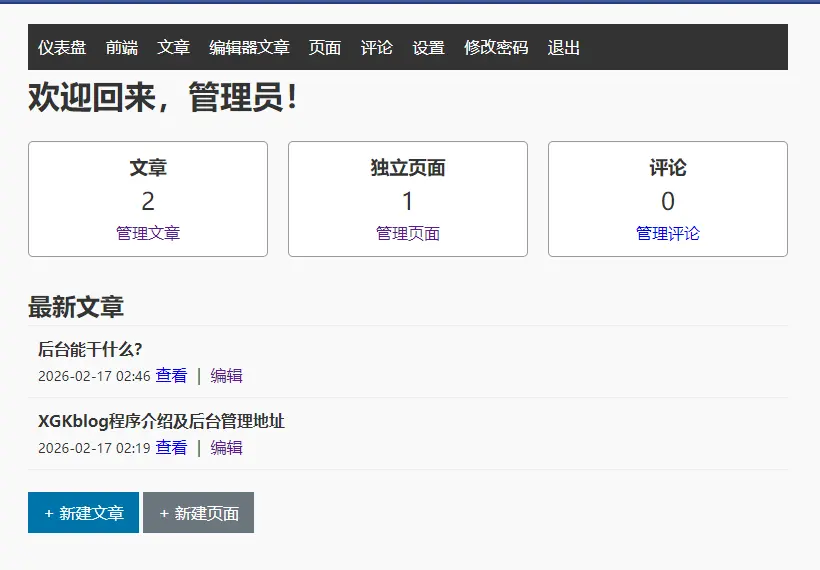Click the 欢迎回来,管理员! heading

coord(163,97)
